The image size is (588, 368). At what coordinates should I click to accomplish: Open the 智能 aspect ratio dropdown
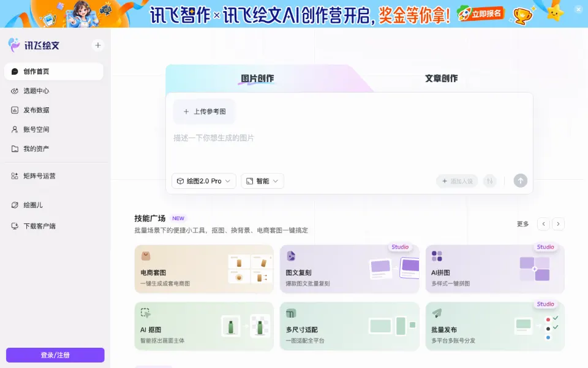pos(263,181)
